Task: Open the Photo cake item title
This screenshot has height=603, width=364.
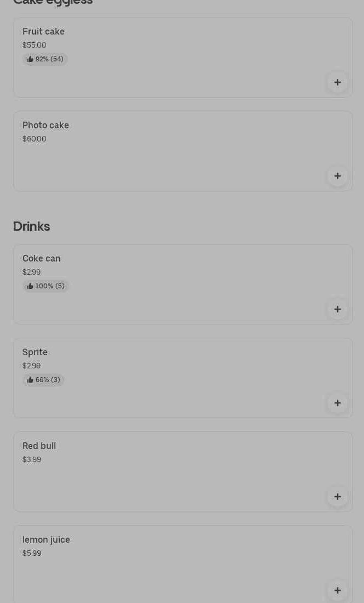Action: 46,126
